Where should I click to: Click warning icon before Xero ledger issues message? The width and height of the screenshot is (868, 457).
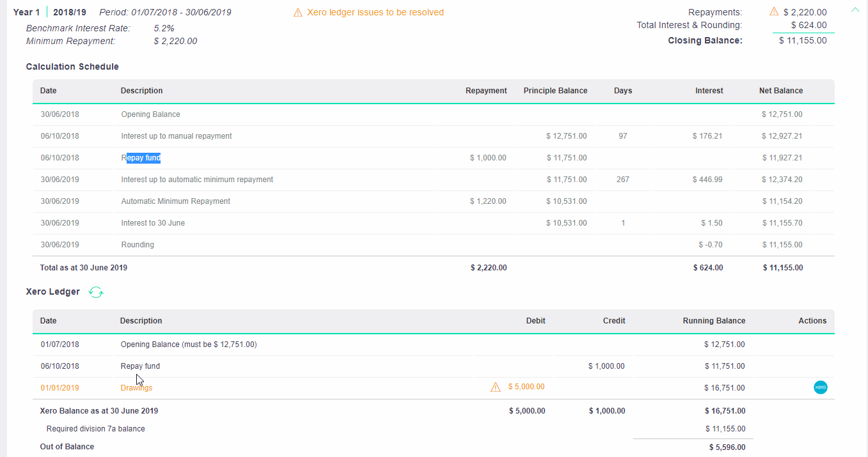(297, 13)
